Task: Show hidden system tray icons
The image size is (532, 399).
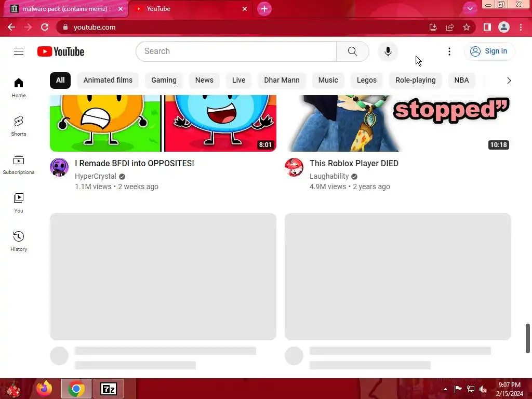Action: (445, 389)
